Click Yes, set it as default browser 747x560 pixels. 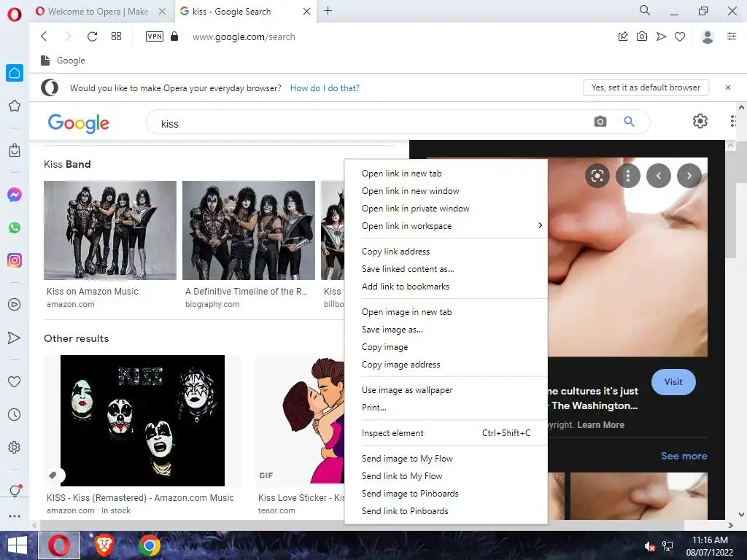[x=646, y=87]
